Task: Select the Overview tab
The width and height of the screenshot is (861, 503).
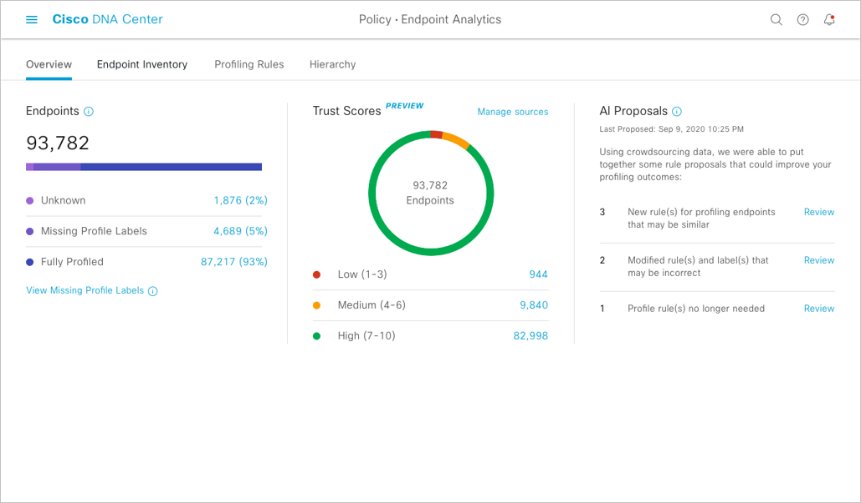Action: pyautogui.click(x=48, y=64)
